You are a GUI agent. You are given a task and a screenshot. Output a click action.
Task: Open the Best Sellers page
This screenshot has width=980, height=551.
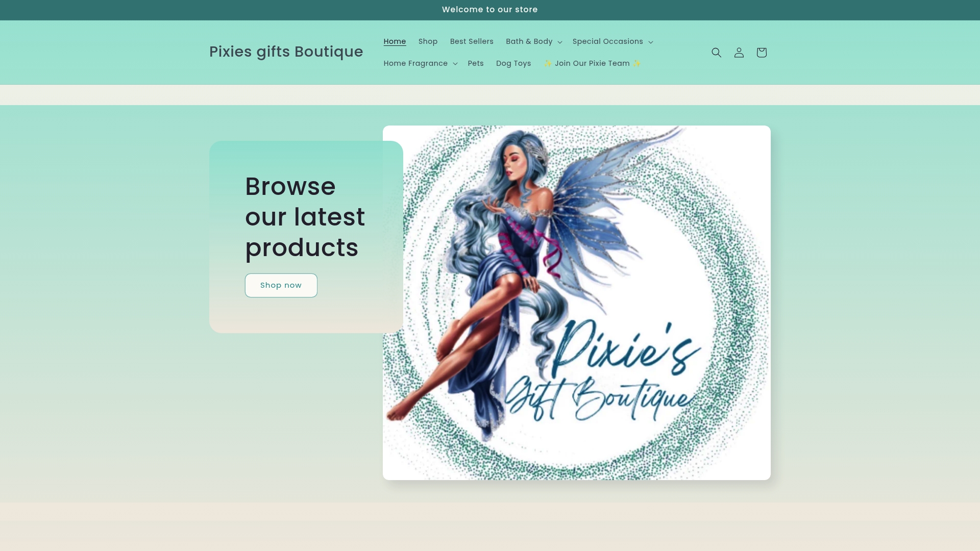[472, 41]
